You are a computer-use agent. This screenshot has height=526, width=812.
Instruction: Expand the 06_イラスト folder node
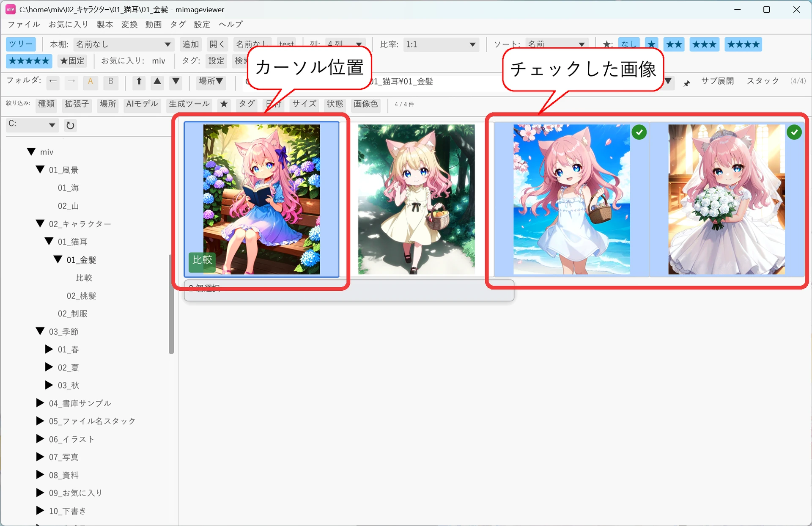click(40, 438)
